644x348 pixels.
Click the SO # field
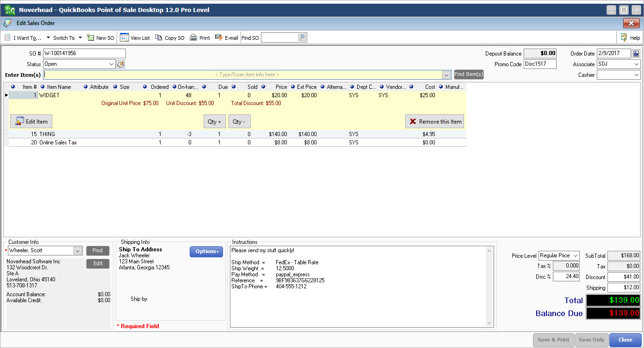(84, 53)
